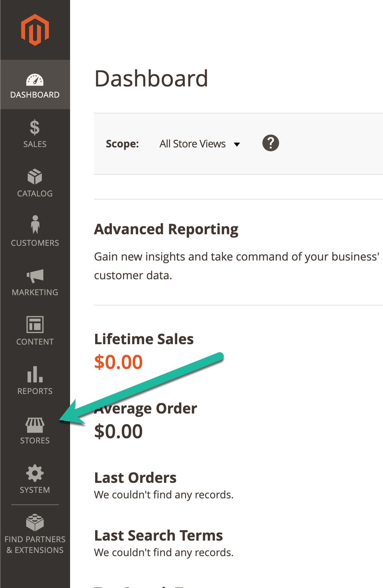Select the Stores storefront icon
Screen dimensions: 383x588
(35, 424)
